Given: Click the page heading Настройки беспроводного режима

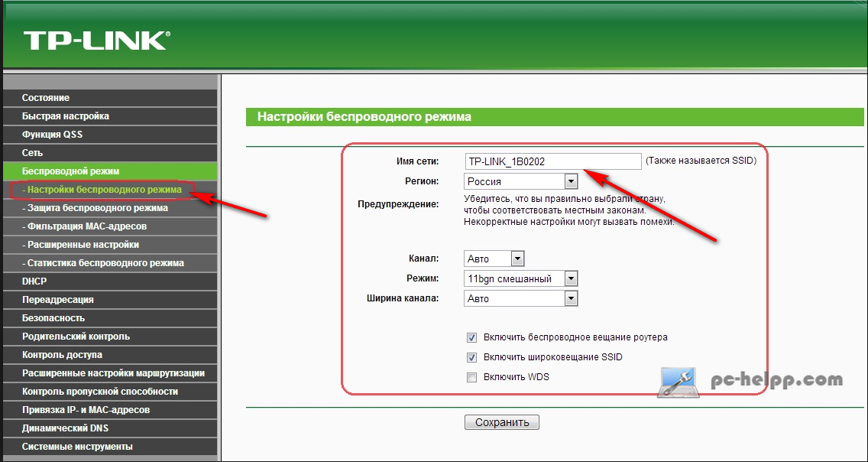Looking at the screenshot, I should point(364,118).
